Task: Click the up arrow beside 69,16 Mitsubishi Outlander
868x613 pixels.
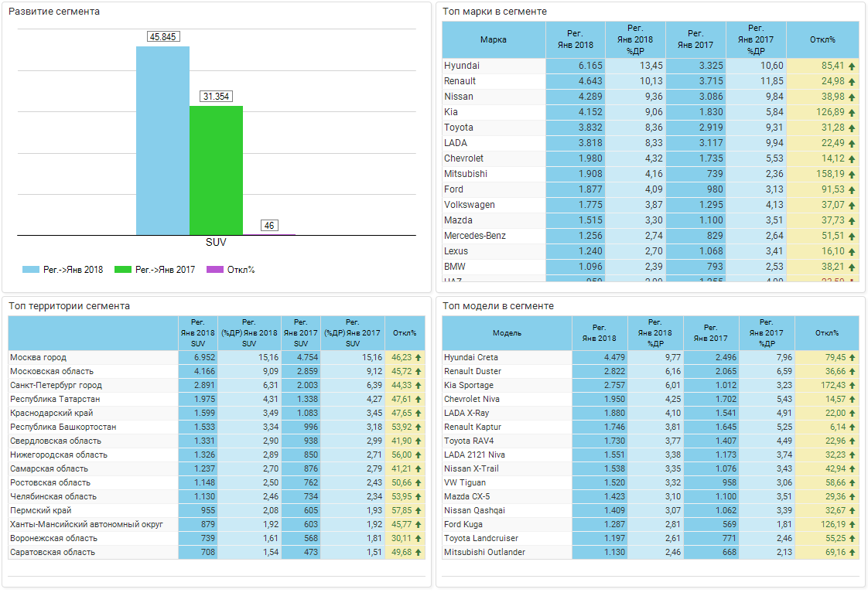Action: tap(852, 553)
